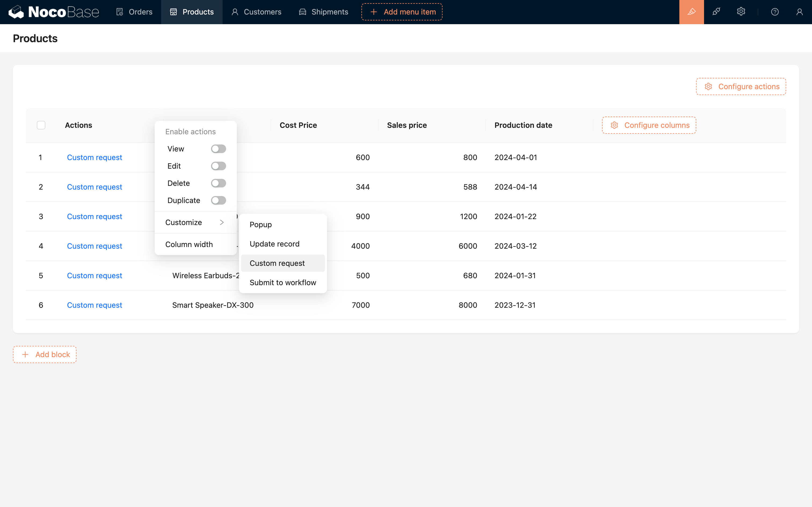Click the UI editor highlighter icon
The height and width of the screenshot is (507, 812).
tap(691, 12)
